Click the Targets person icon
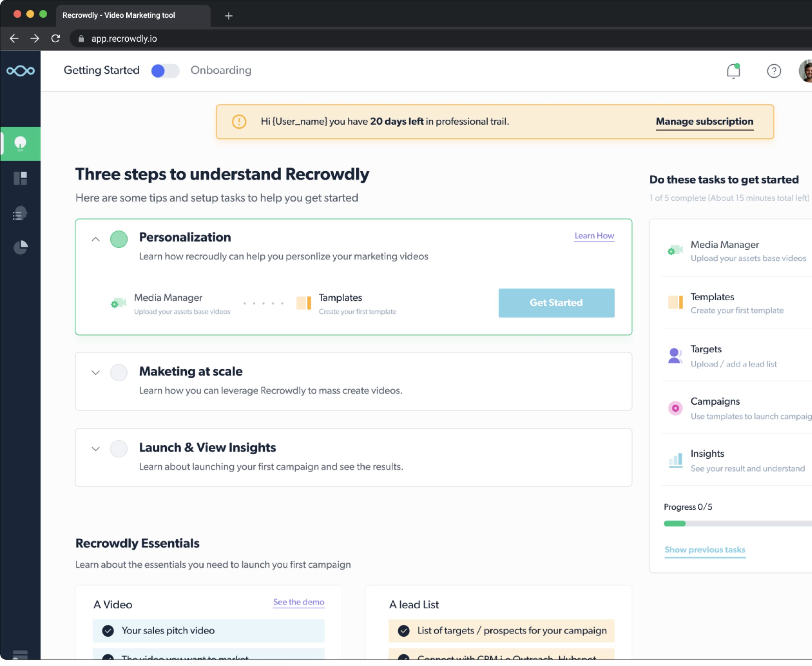Viewport: 812px width, 666px height. click(x=675, y=355)
